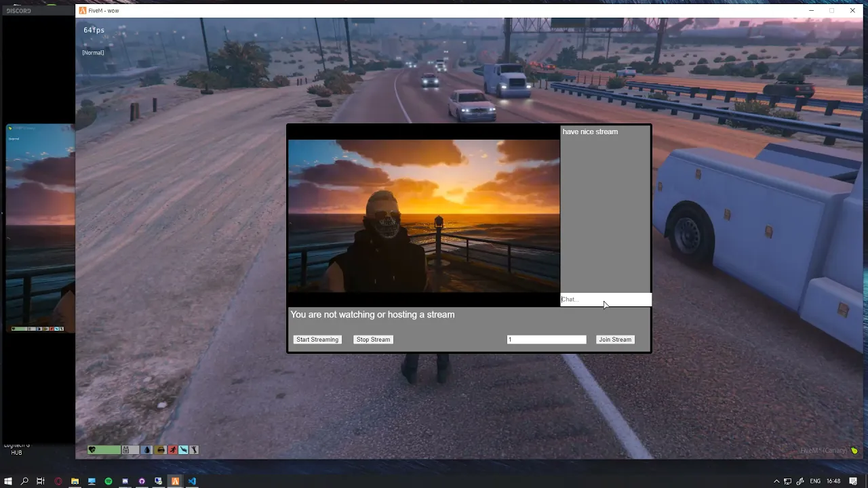Click the DISCORD window title

(x=18, y=11)
